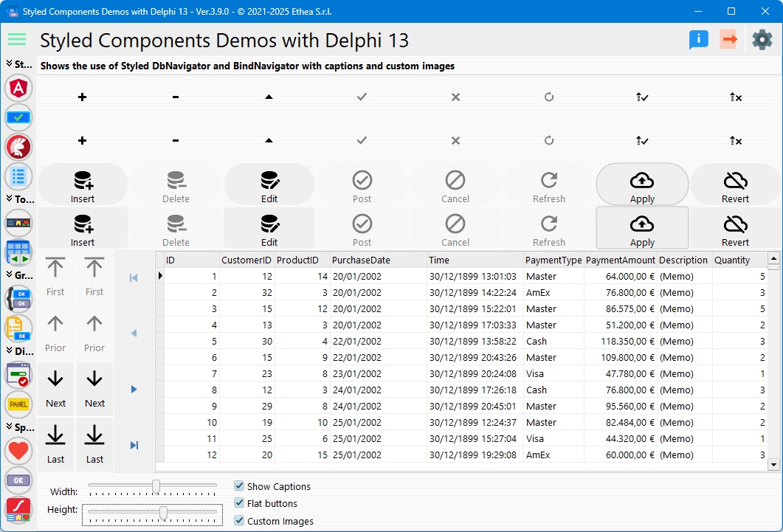Viewport: 783px width, 532px height.
Task: Select the PANEL icon in the sidebar
Action: click(18, 404)
